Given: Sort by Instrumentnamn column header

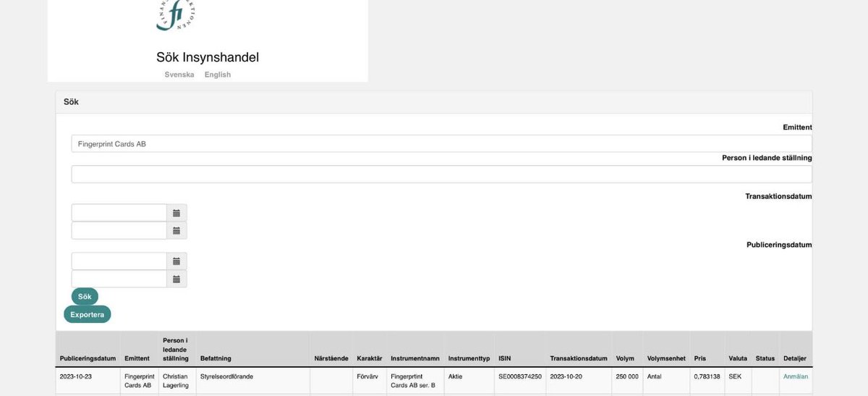Looking at the screenshot, I should click(415, 358).
